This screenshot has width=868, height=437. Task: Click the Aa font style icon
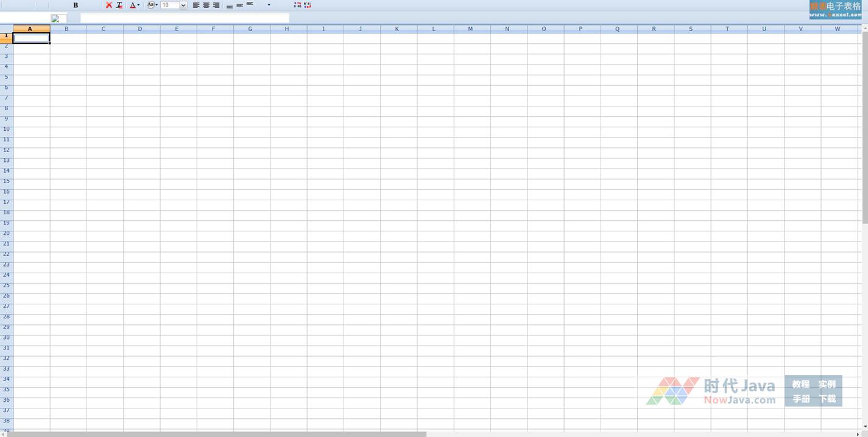150,5
